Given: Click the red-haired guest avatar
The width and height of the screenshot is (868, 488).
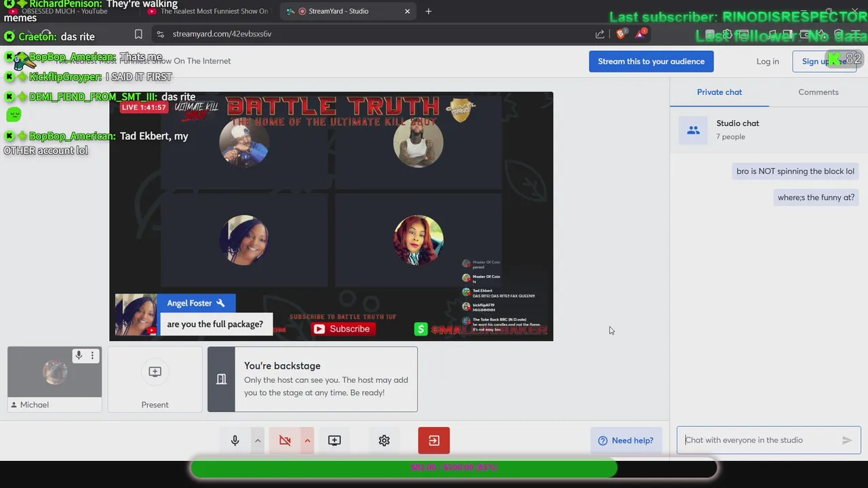Looking at the screenshot, I should click(x=418, y=240).
